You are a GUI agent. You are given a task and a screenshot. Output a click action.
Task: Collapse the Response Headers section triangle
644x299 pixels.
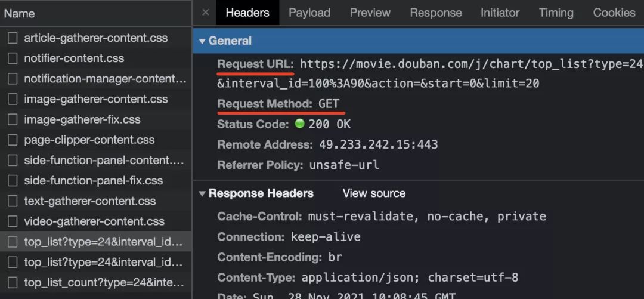coord(202,193)
